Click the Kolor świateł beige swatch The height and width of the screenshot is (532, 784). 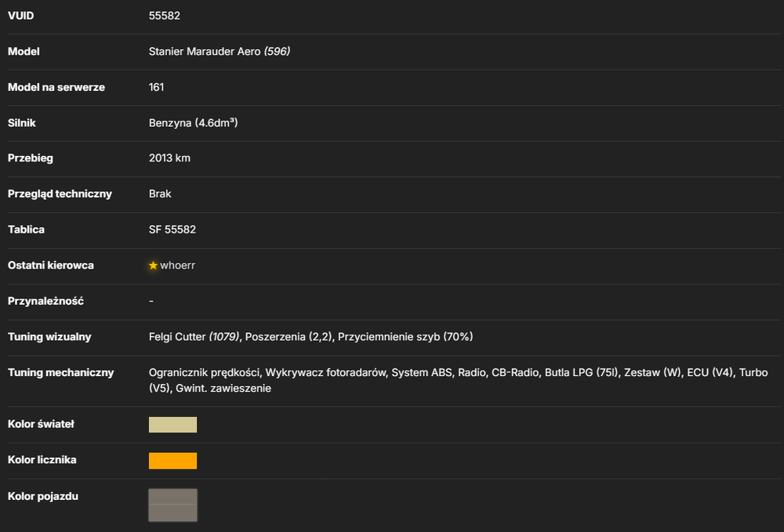[x=172, y=425]
